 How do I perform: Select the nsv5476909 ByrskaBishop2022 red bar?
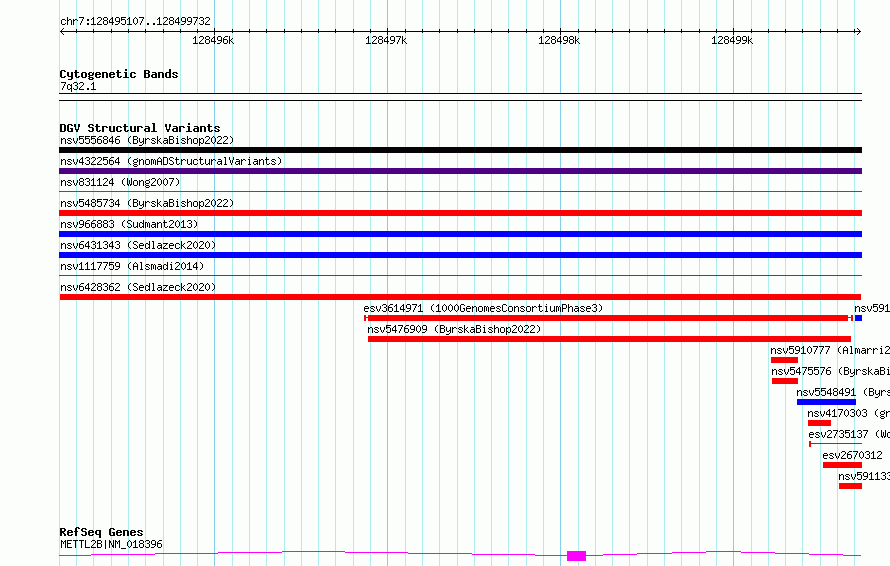point(610,339)
